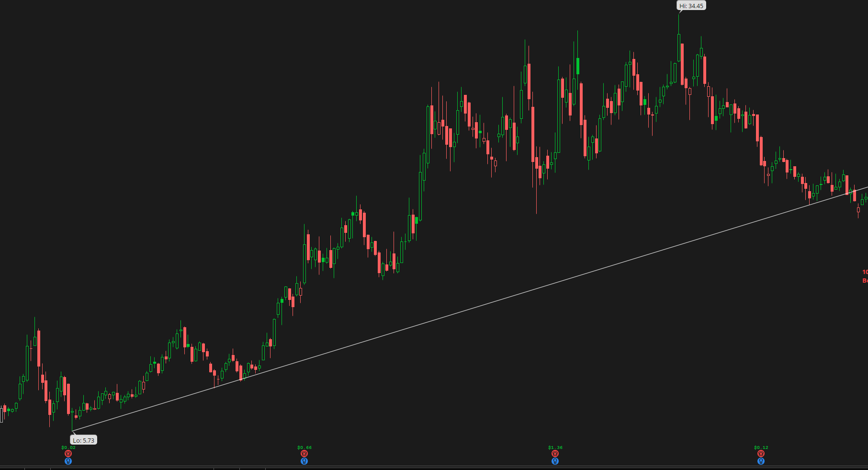Image resolution: width=868 pixels, height=470 pixels.
Task: Click the 'Hi: 34.45' price bubble
Action: pos(691,6)
